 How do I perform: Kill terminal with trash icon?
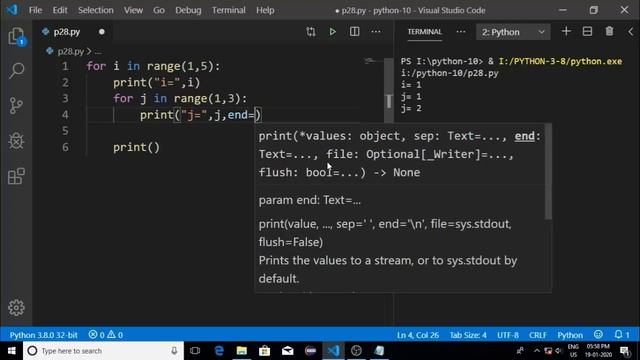pos(609,31)
